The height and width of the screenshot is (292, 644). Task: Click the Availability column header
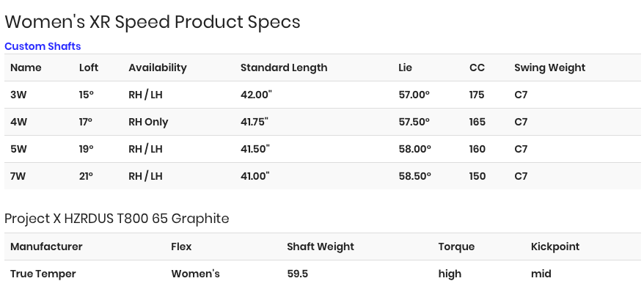[158, 67]
